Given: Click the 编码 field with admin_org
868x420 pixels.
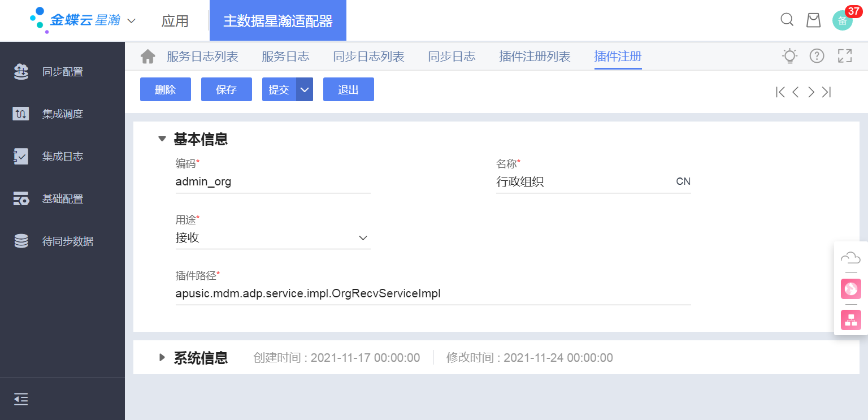Looking at the screenshot, I should click(273, 182).
